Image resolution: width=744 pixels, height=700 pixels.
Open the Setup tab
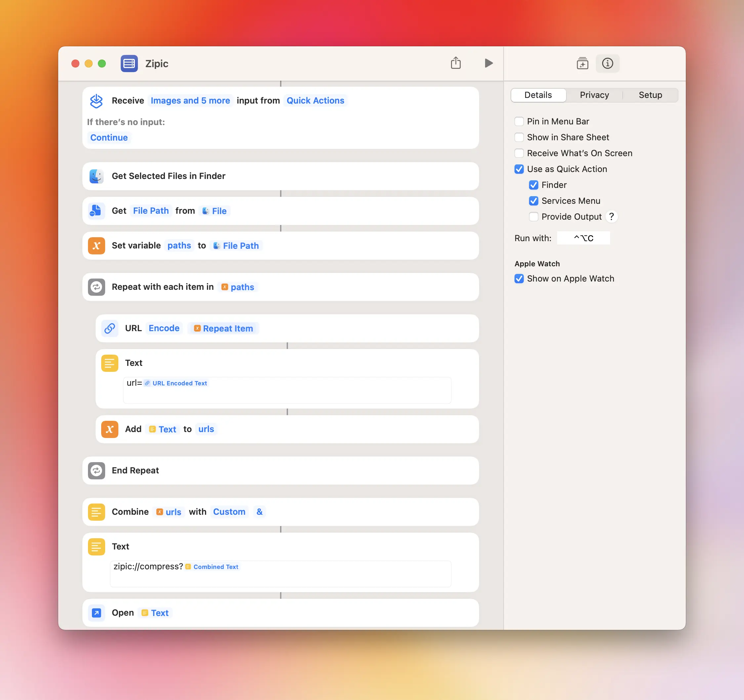tap(650, 95)
